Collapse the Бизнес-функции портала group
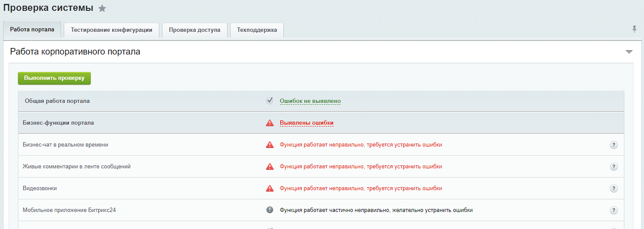This screenshot has height=229, width=644. tap(58, 123)
